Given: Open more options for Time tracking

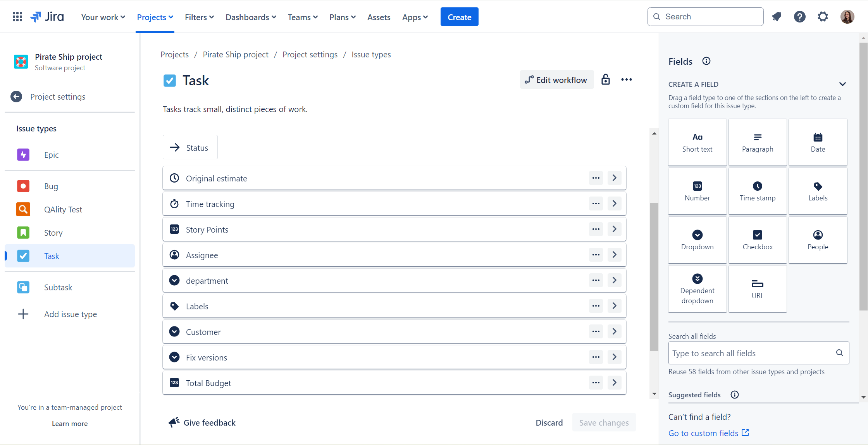Looking at the screenshot, I should (596, 204).
